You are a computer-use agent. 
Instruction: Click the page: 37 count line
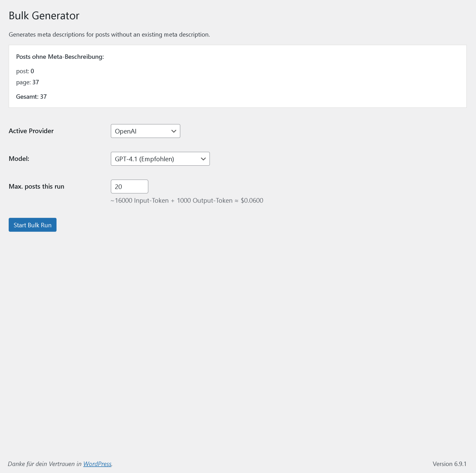[x=27, y=82]
